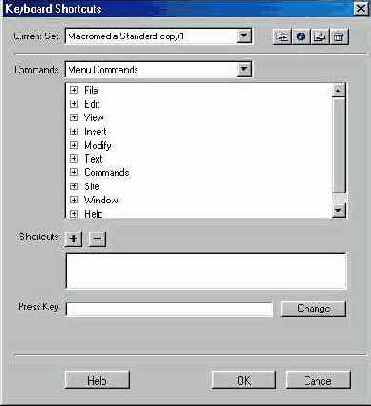This screenshot has width=371, height=406.
Task: Click the Cancel button
Action: 318,380
